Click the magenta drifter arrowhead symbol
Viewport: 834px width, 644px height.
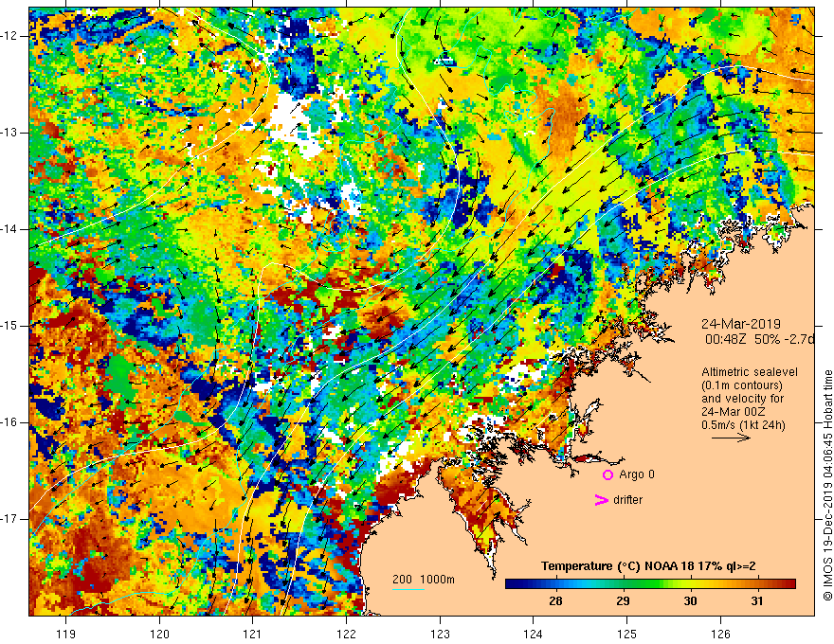click(x=601, y=500)
